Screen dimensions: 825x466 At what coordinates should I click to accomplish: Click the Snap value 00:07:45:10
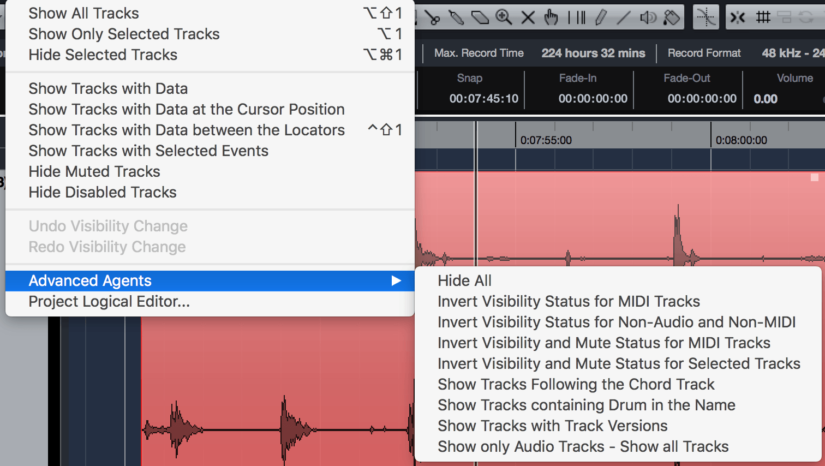point(484,99)
